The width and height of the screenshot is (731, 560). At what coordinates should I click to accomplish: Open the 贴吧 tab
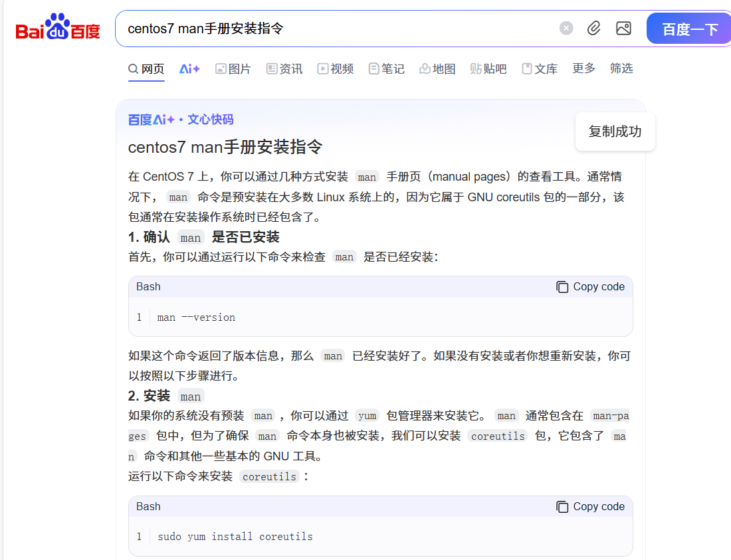(488, 69)
